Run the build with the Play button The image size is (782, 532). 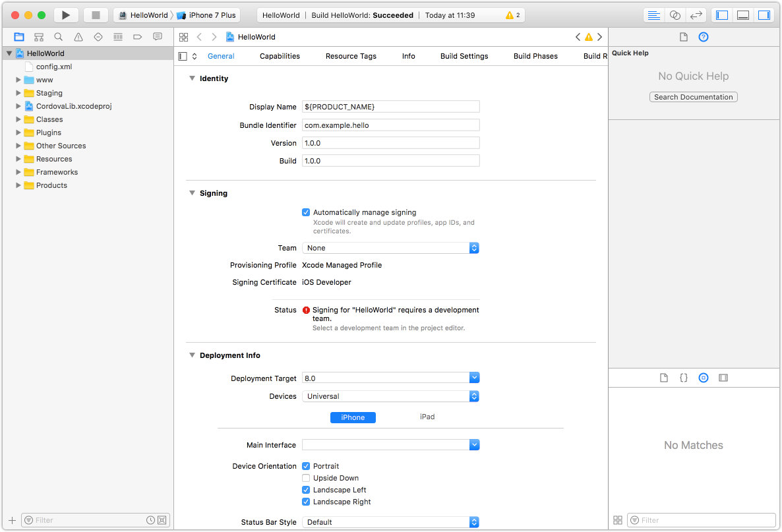[65, 15]
